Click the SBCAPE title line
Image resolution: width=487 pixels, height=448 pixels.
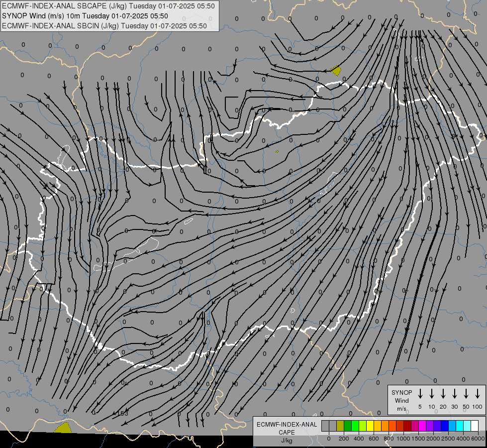point(108,6)
